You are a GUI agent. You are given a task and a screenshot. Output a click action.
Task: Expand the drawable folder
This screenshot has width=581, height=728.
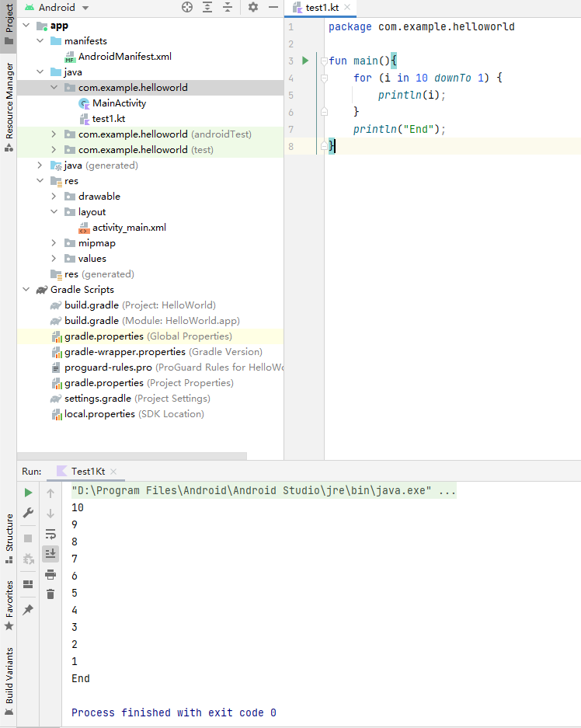pos(54,197)
